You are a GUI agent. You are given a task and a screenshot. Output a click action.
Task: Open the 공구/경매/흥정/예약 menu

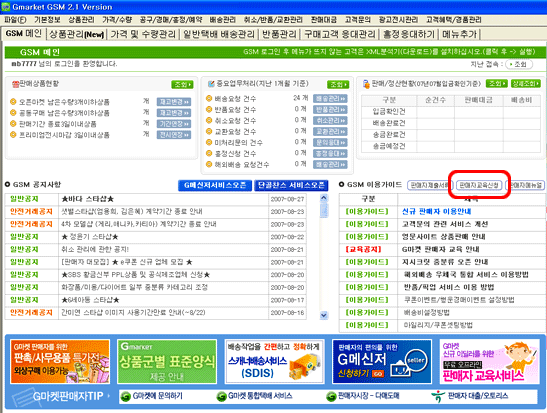click(x=171, y=20)
